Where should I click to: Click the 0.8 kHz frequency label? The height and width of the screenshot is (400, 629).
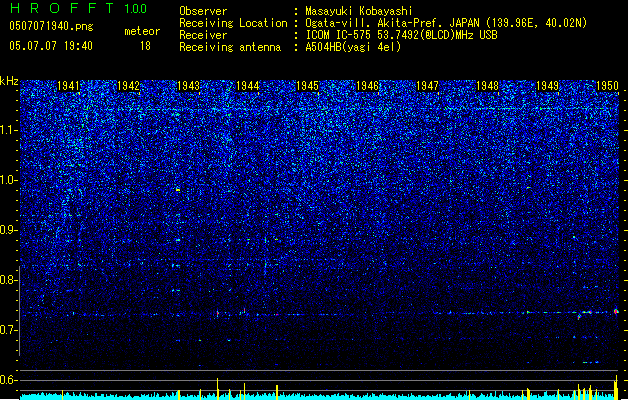point(9,280)
